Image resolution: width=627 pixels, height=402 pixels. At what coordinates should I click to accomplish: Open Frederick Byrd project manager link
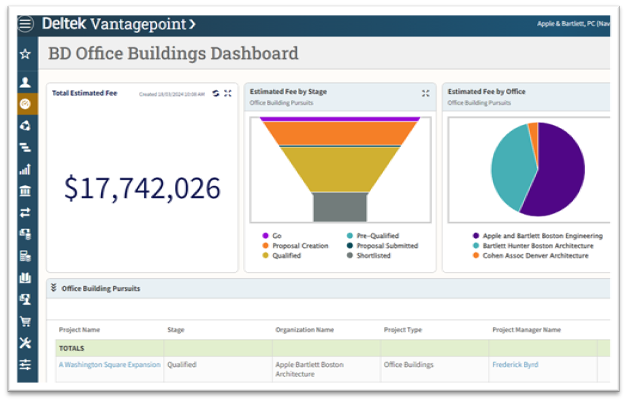click(514, 365)
